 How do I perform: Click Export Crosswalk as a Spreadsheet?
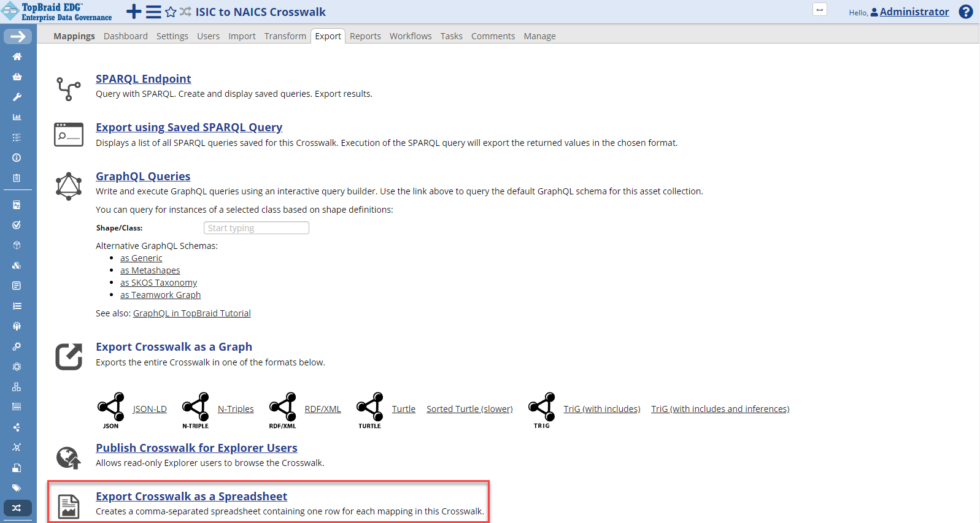point(191,496)
